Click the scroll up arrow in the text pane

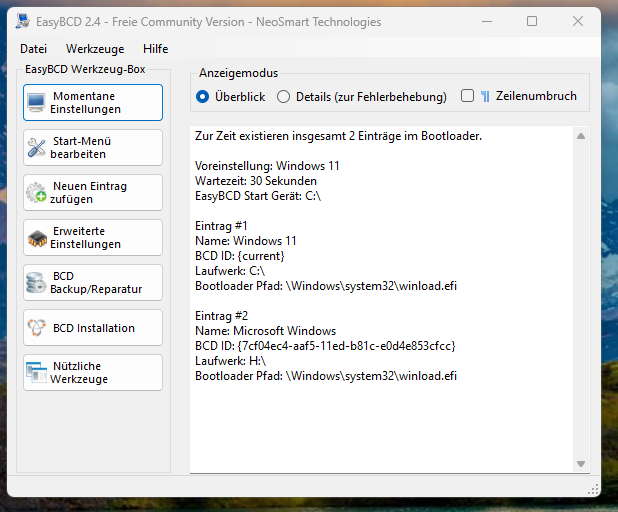(x=581, y=136)
